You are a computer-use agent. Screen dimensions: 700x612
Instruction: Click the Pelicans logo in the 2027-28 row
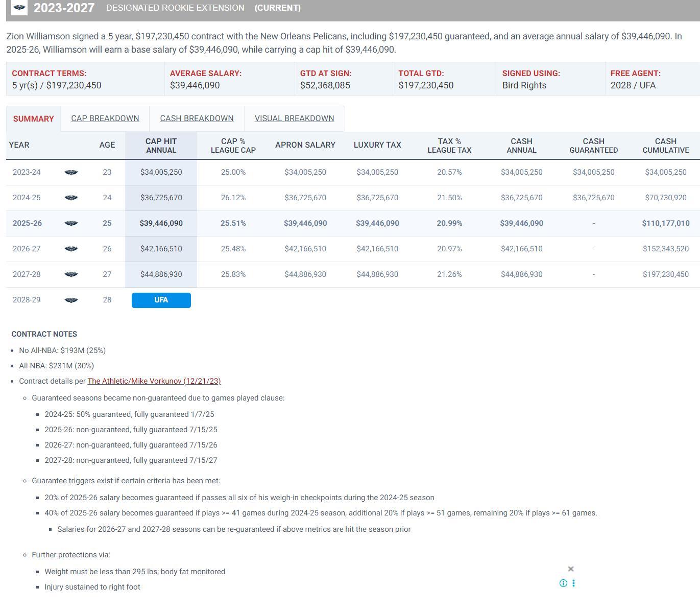[71, 275]
